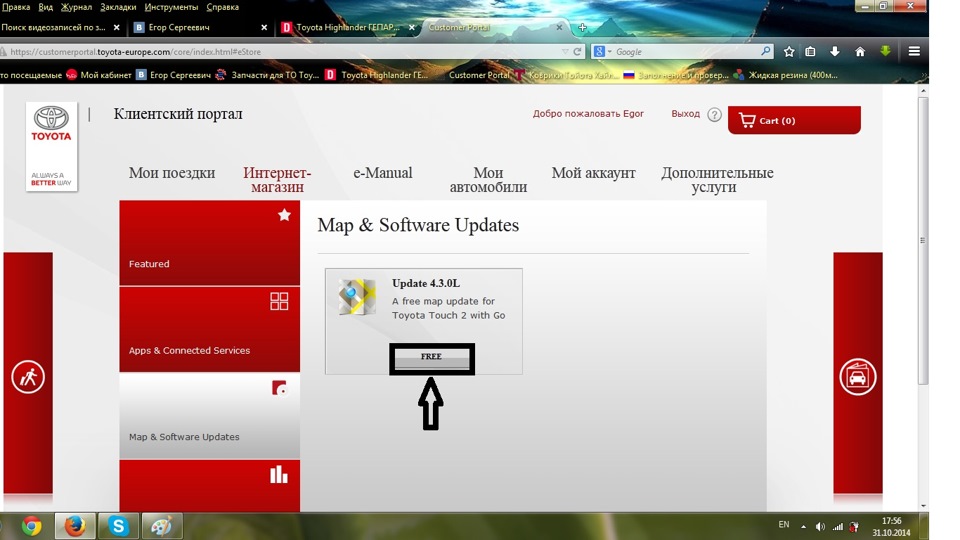Select Map & Software Updates category
Image resolution: width=960 pixels, height=540 pixels.
209,416
